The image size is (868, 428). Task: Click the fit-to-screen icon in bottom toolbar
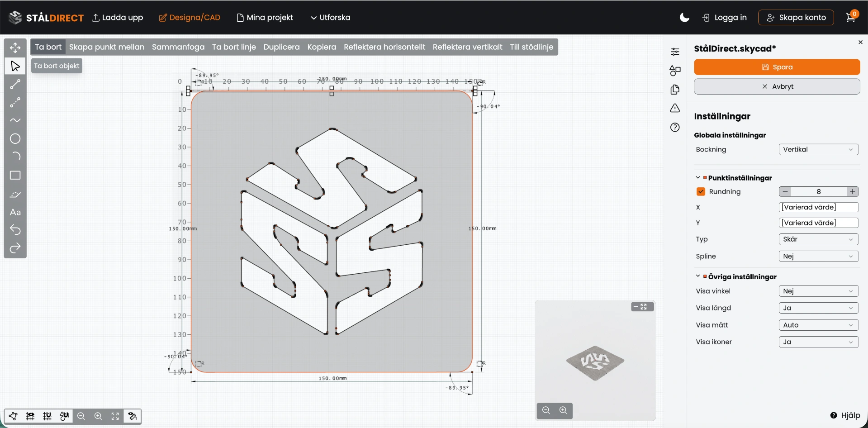(115, 416)
